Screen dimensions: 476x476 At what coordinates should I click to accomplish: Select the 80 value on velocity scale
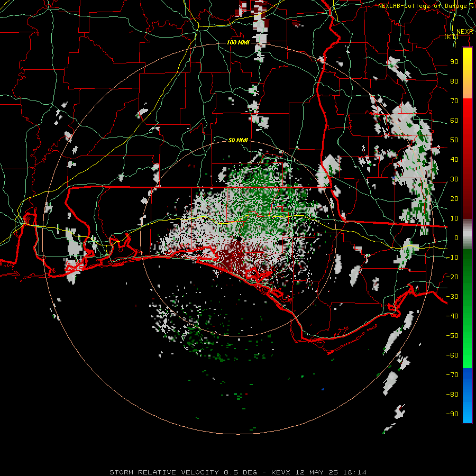coord(454,81)
